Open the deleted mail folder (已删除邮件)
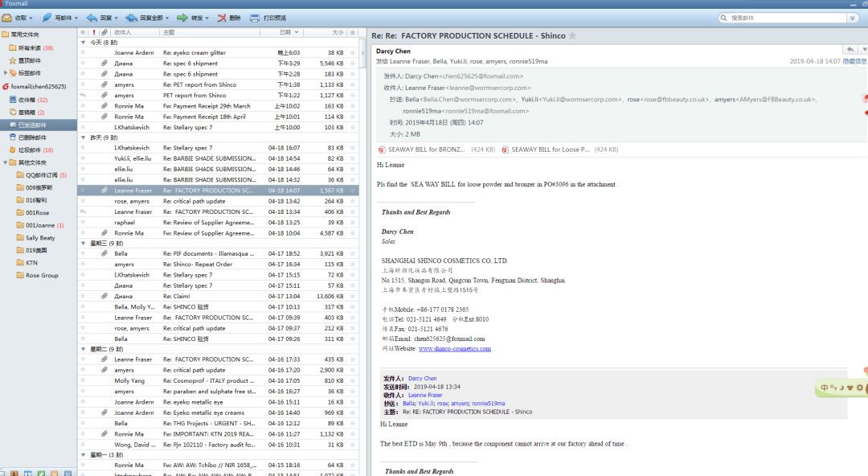 pyautogui.click(x=28, y=137)
